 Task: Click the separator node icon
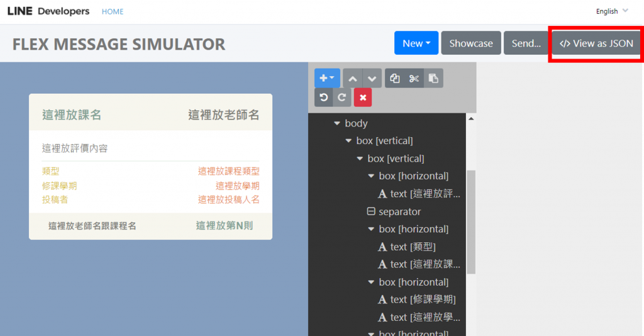tap(371, 211)
